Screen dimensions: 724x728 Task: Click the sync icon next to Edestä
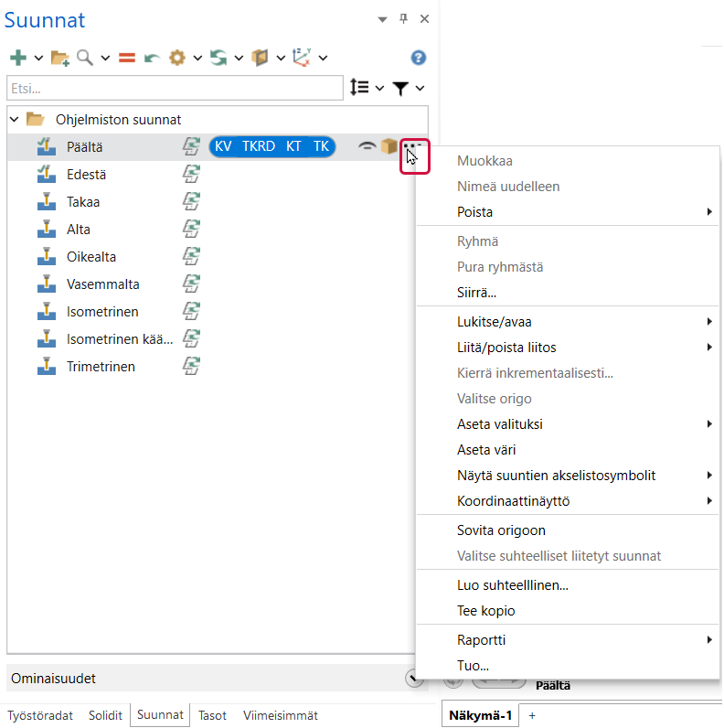pos(190,175)
